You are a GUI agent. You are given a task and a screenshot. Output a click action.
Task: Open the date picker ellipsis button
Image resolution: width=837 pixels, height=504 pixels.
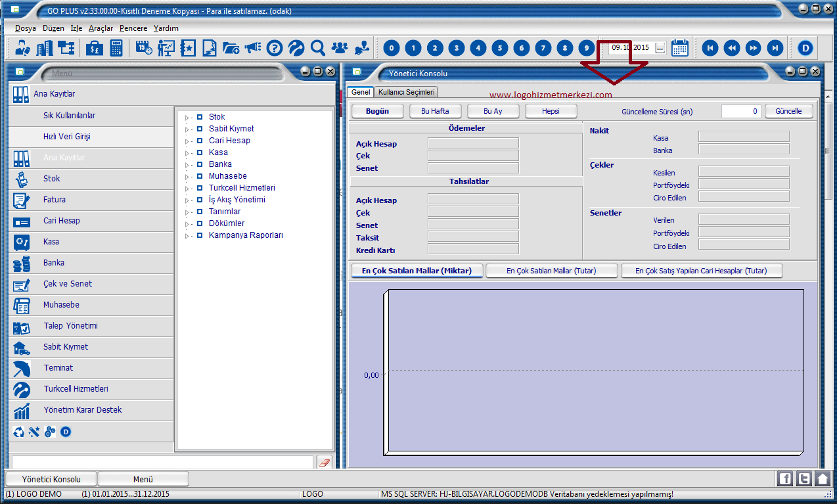pyautogui.click(x=660, y=48)
